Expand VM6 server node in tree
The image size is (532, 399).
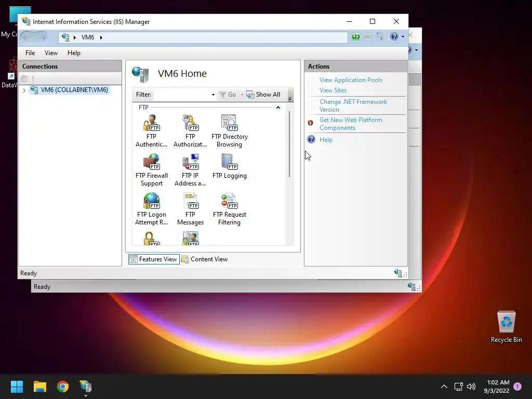point(24,90)
